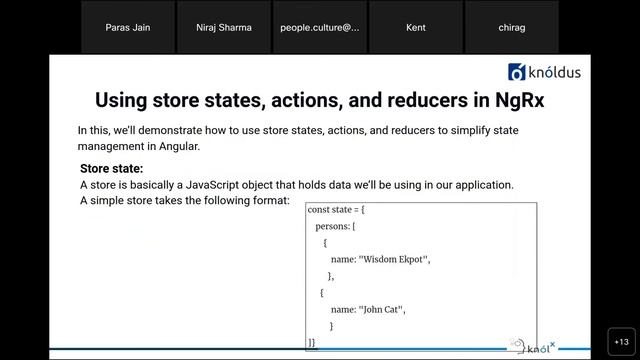640x360 pixels.
Task: Select chirag participant tile
Action: [511, 27]
